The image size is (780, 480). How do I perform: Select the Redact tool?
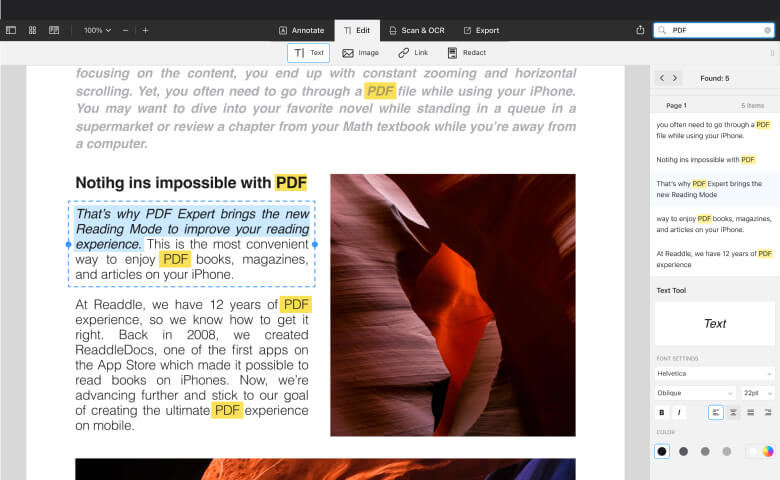(467, 53)
